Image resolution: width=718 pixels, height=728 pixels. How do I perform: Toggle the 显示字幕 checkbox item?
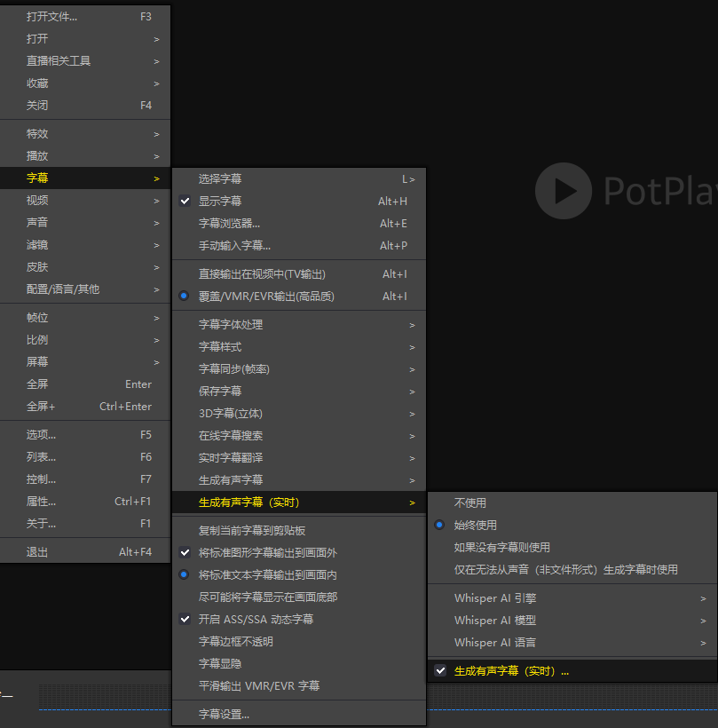coord(299,201)
